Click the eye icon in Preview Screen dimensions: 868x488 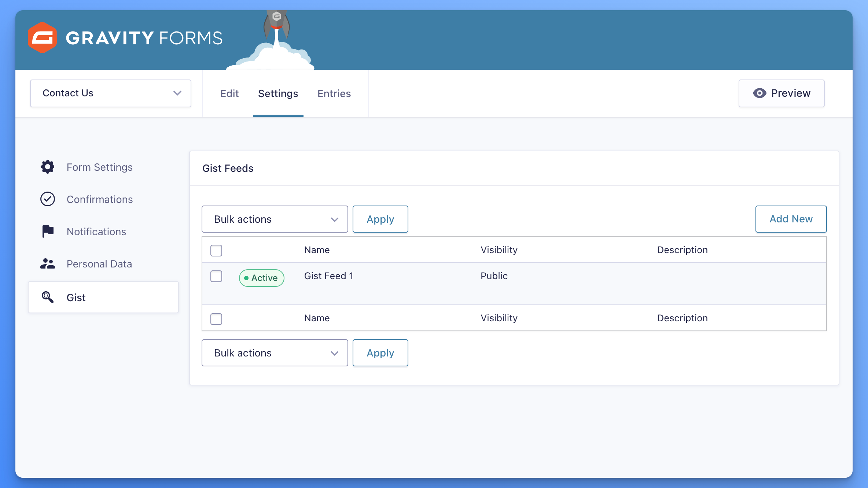(x=759, y=93)
